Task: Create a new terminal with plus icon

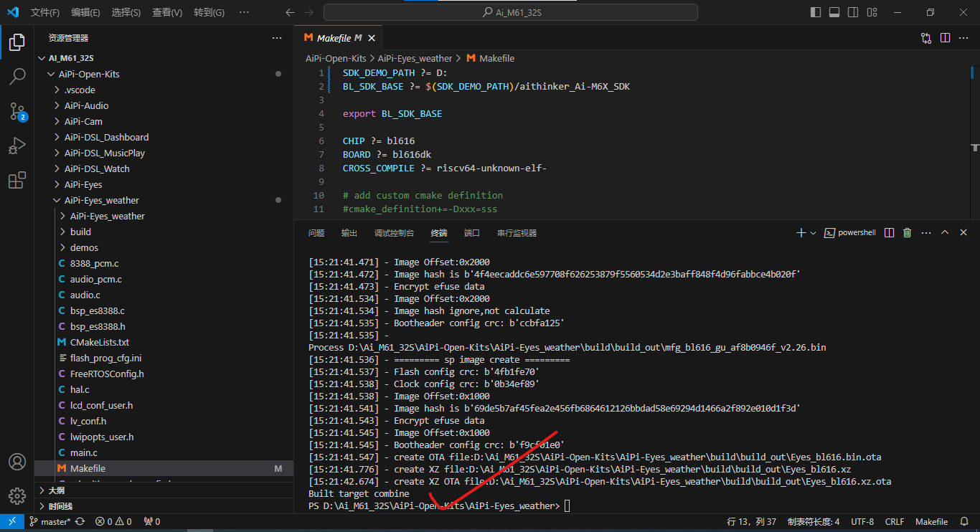Action: [801, 233]
